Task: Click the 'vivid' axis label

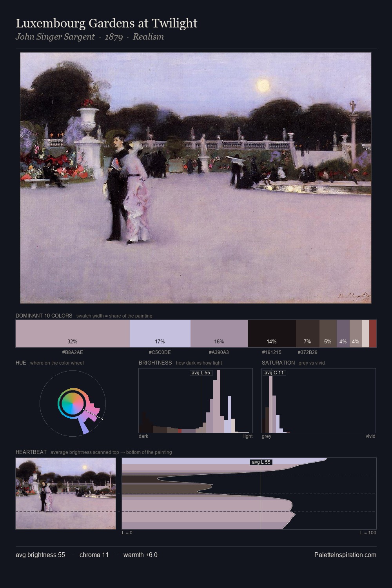Action: [370, 436]
